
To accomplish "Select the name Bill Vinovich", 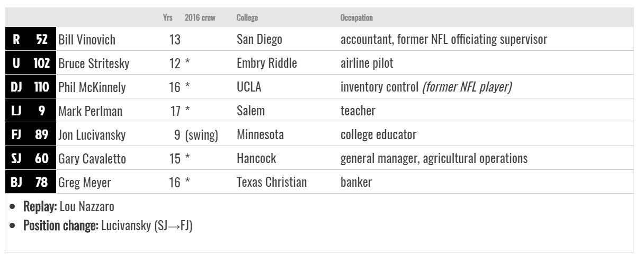I will (x=86, y=40).
